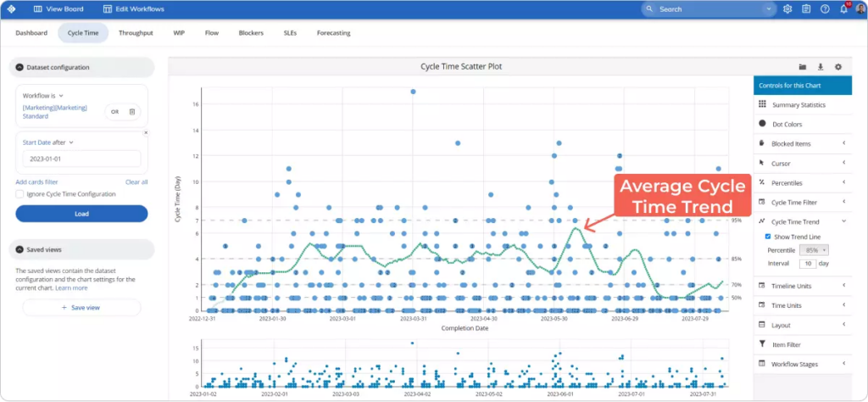Click the start date field showing 2023-01-01
This screenshot has height=402, width=868.
pos(81,159)
